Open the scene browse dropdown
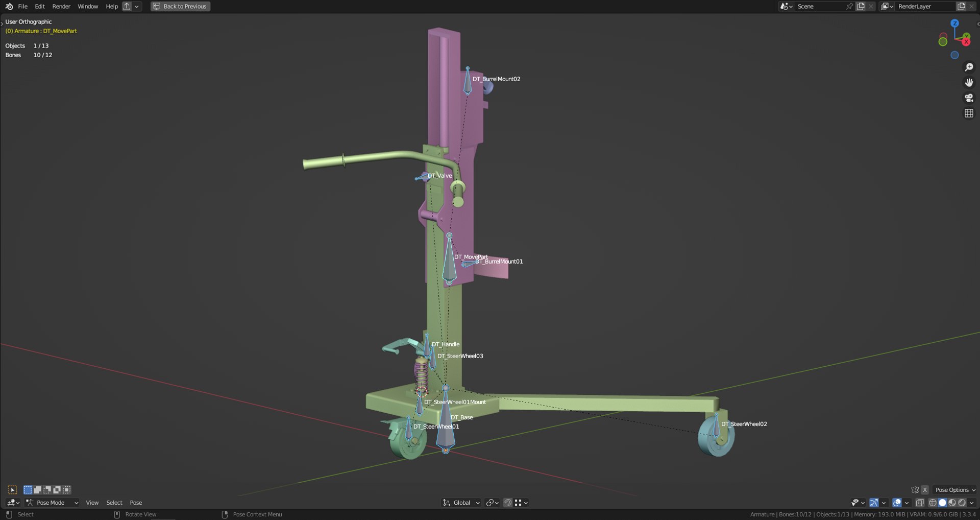This screenshot has width=980, height=520. (786, 6)
